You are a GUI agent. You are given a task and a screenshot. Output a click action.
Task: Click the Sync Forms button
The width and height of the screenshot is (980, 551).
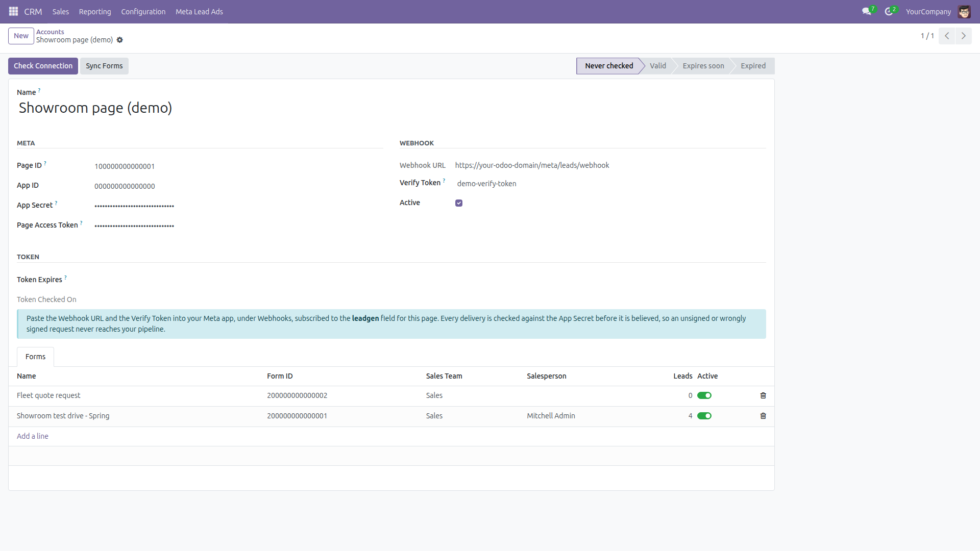[x=104, y=66]
